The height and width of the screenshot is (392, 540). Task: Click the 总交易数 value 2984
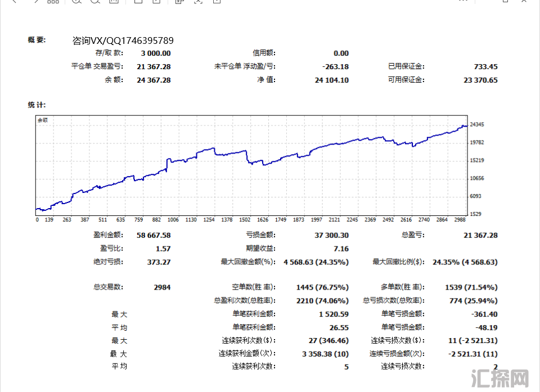pyautogui.click(x=162, y=287)
